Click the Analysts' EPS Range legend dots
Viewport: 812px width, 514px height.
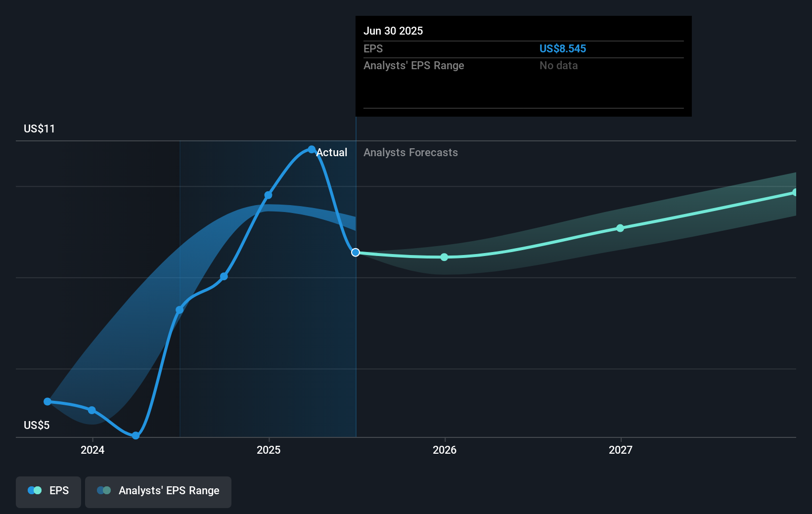tap(104, 490)
